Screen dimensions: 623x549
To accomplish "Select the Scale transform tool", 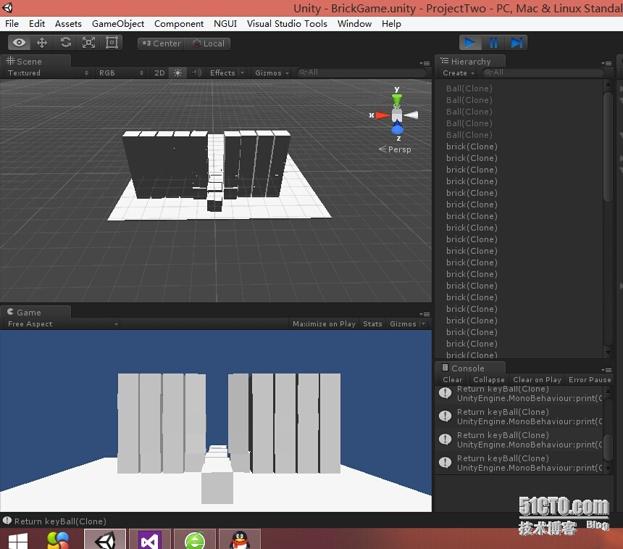I will coord(89,43).
